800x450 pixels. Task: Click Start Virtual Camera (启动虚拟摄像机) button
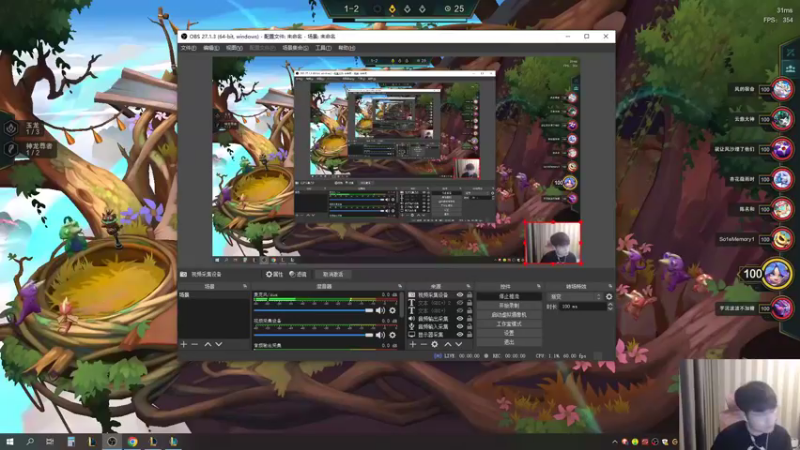(509, 315)
